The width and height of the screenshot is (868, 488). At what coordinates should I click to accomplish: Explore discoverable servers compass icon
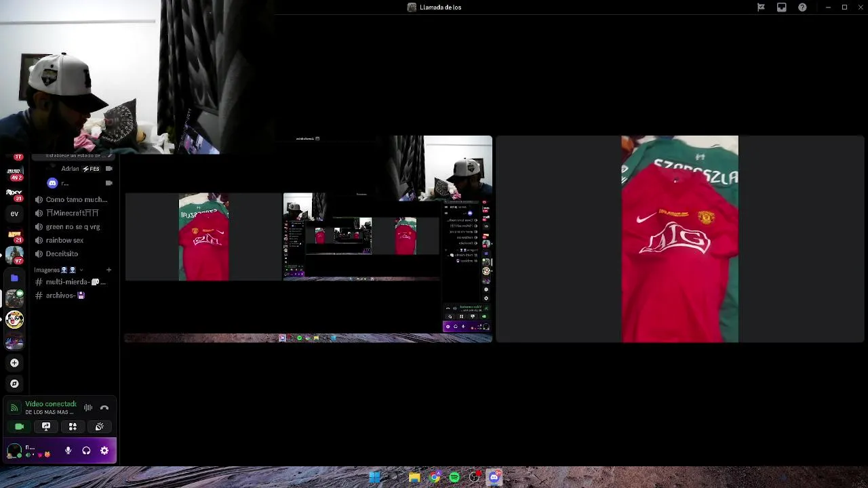pyautogui.click(x=14, y=384)
